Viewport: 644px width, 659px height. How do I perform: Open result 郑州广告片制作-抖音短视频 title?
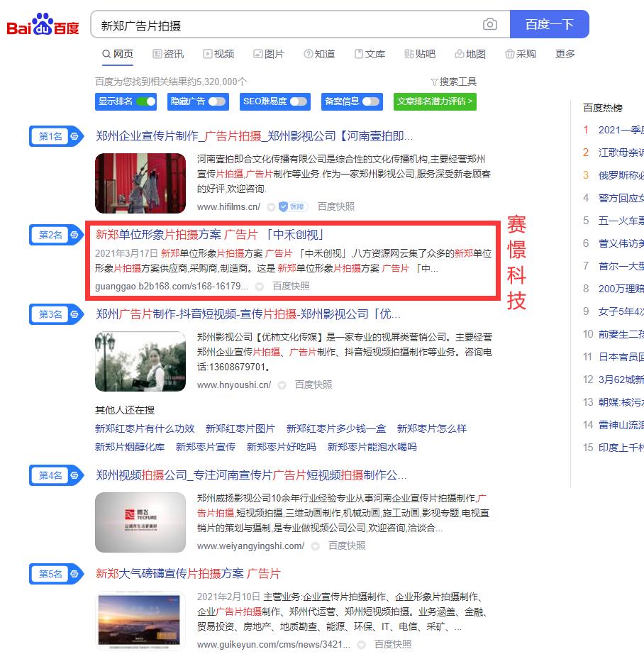click(x=248, y=314)
